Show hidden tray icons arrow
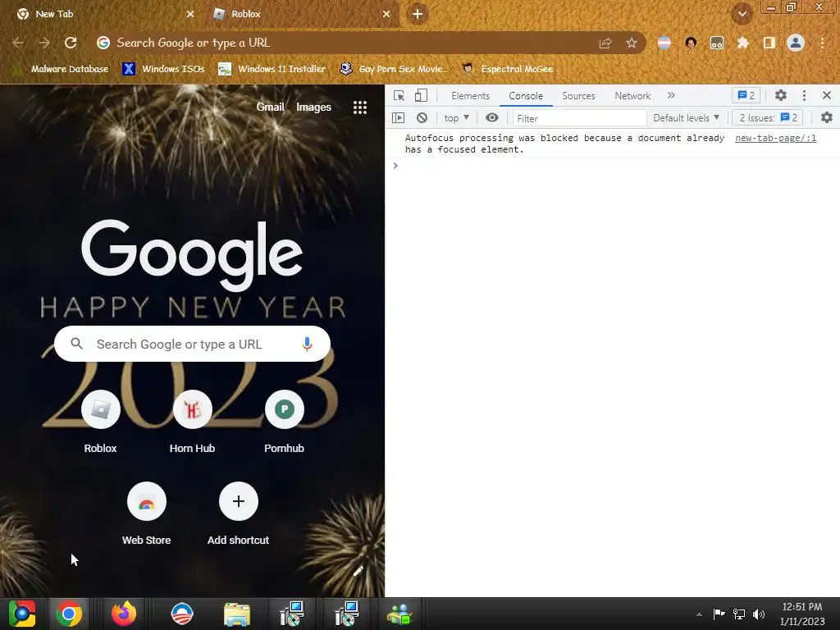840x630 pixels. pyautogui.click(x=699, y=614)
